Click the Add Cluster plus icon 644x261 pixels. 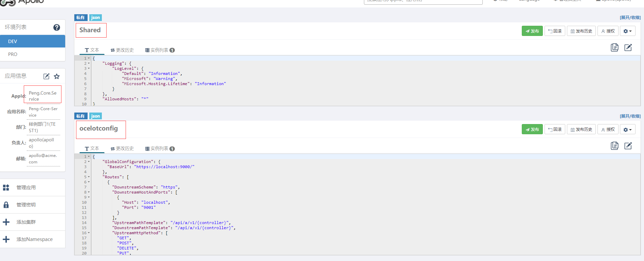pyautogui.click(x=6, y=222)
